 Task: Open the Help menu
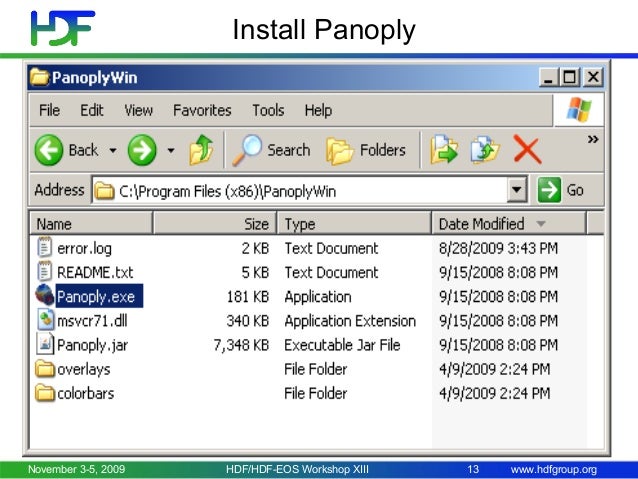coord(318,110)
